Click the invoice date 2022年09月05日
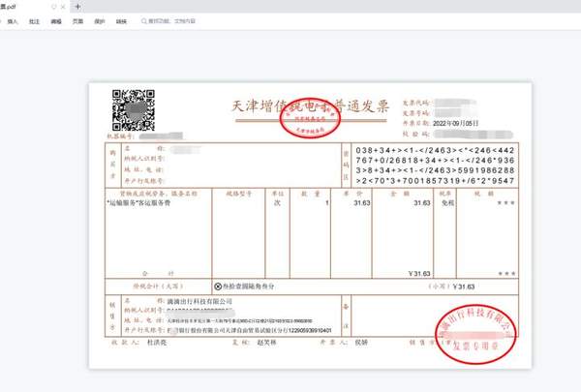Viewport: 581px width, 392px height. [x=455, y=123]
